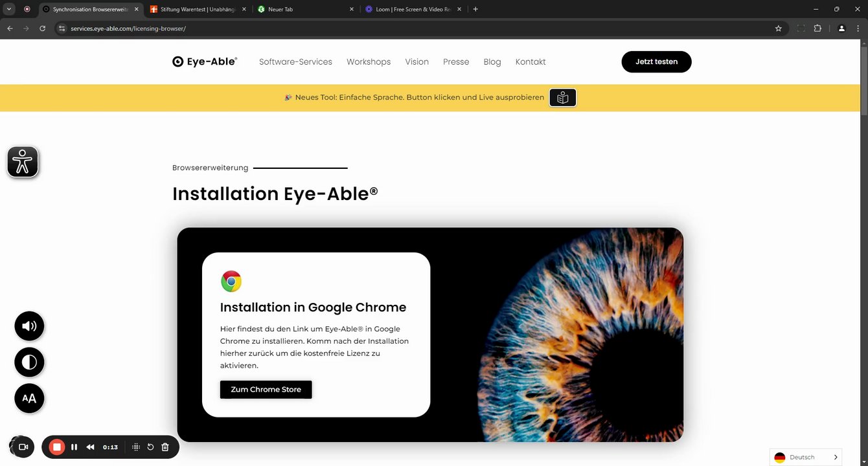Open the Eye-Able accessibility figure widget
This screenshot has width=868, height=466.
click(x=23, y=162)
